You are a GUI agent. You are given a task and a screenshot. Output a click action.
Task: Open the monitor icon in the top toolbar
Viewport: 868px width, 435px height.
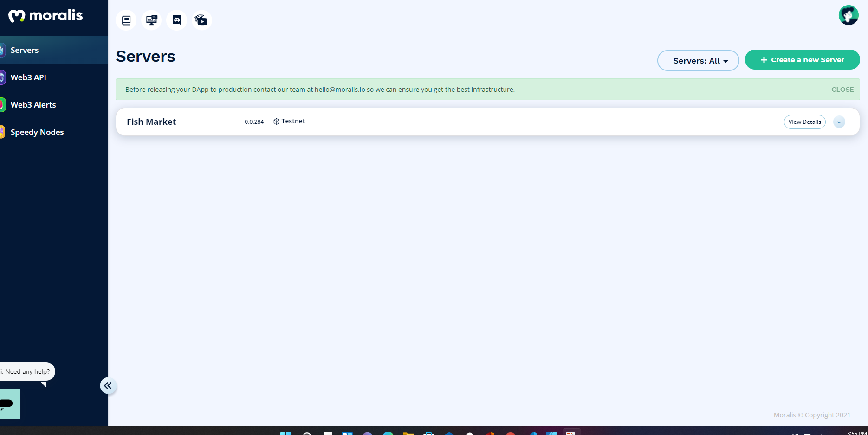[151, 20]
